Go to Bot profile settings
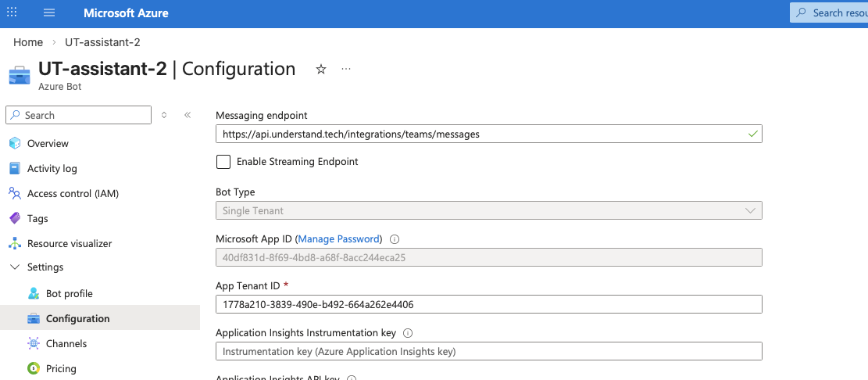Image resolution: width=868 pixels, height=380 pixels. point(69,293)
